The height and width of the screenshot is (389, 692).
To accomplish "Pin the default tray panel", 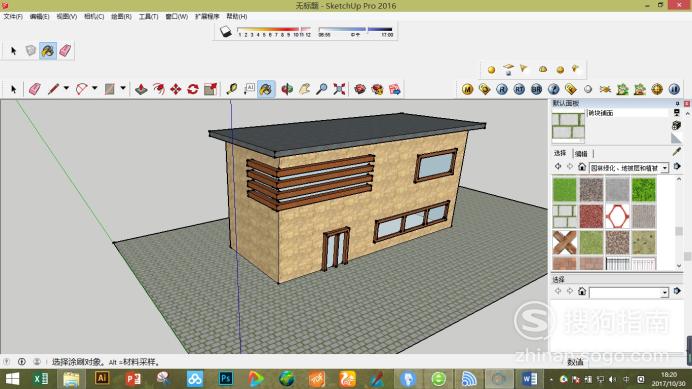I will (677, 103).
